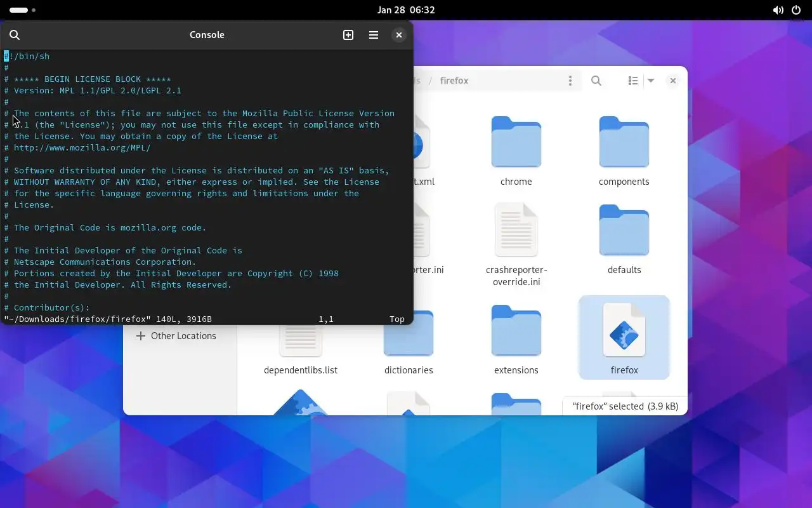
Task: Click the "Contributor(s):" line in Console
Action: (x=47, y=307)
